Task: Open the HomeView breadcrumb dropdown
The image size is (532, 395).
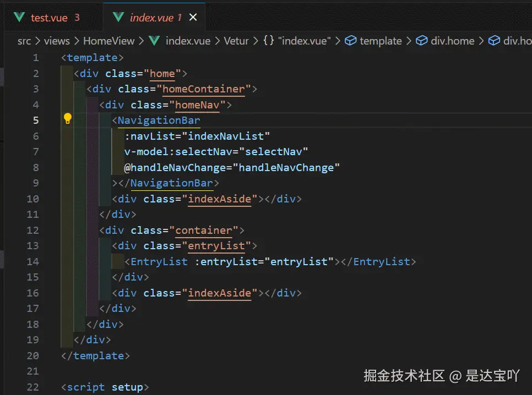Action: click(108, 41)
